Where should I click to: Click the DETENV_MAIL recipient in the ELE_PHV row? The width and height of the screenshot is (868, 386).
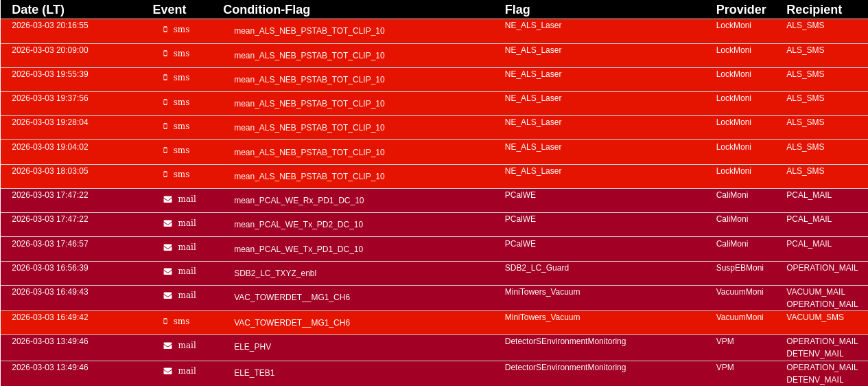(814, 354)
